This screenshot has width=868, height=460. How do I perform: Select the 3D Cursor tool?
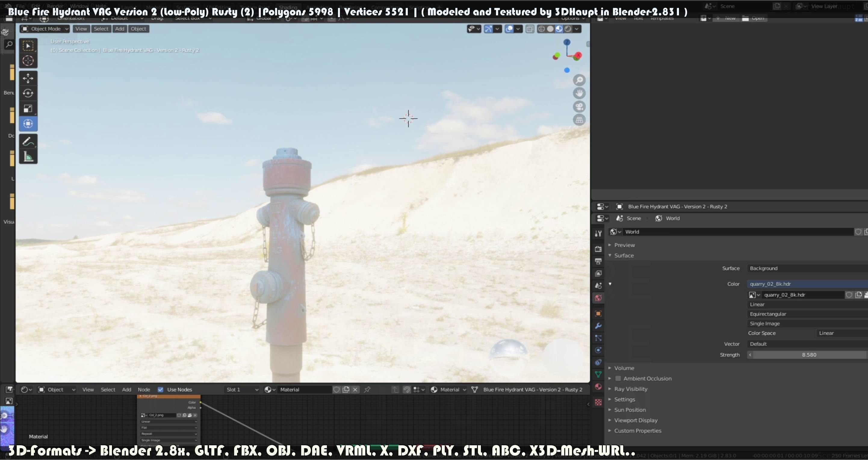(28, 61)
